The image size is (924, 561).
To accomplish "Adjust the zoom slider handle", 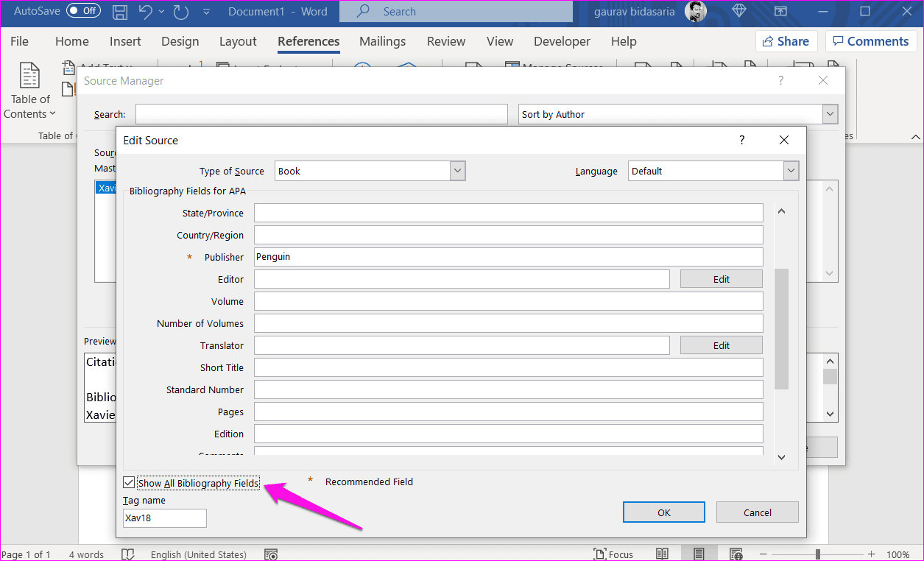I will coord(818,554).
